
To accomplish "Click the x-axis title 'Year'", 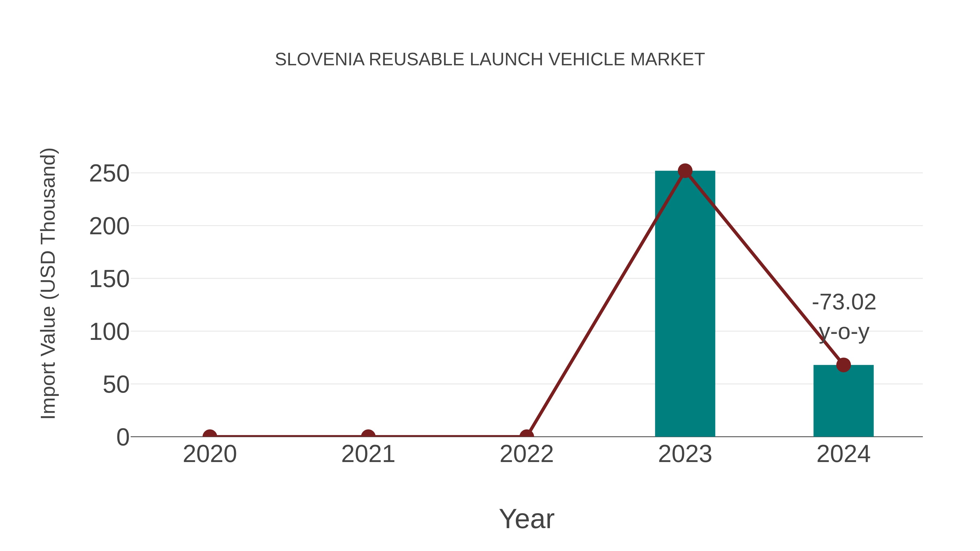I will coord(526,519).
